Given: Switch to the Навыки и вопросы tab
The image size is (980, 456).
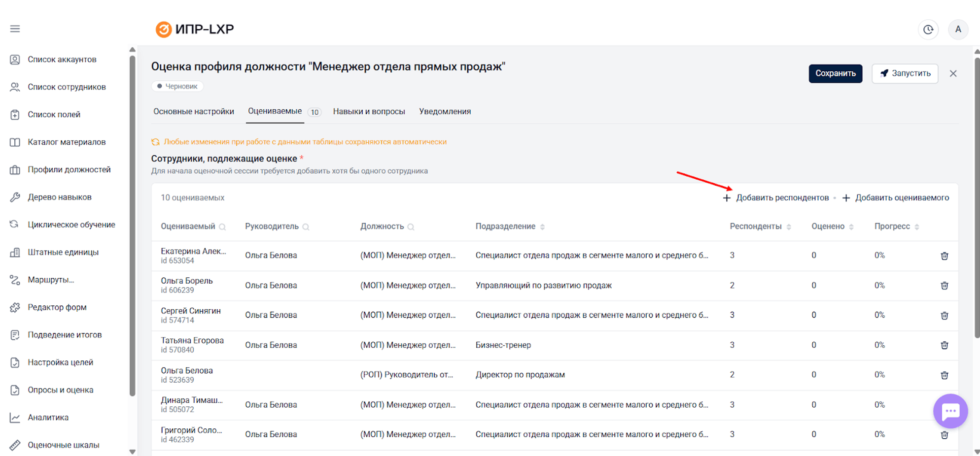Looking at the screenshot, I should coord(369,111).
